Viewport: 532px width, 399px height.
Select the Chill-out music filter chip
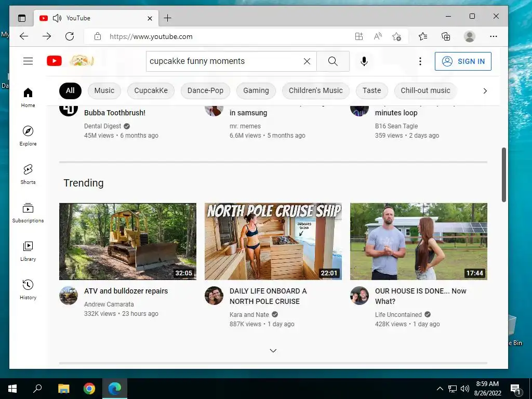425,90
